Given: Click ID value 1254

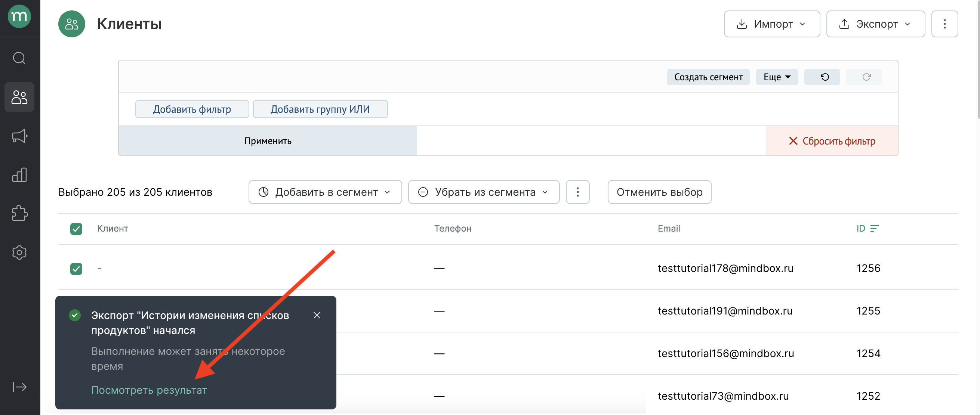Looking at the screenshot, I should click(868, 353).
